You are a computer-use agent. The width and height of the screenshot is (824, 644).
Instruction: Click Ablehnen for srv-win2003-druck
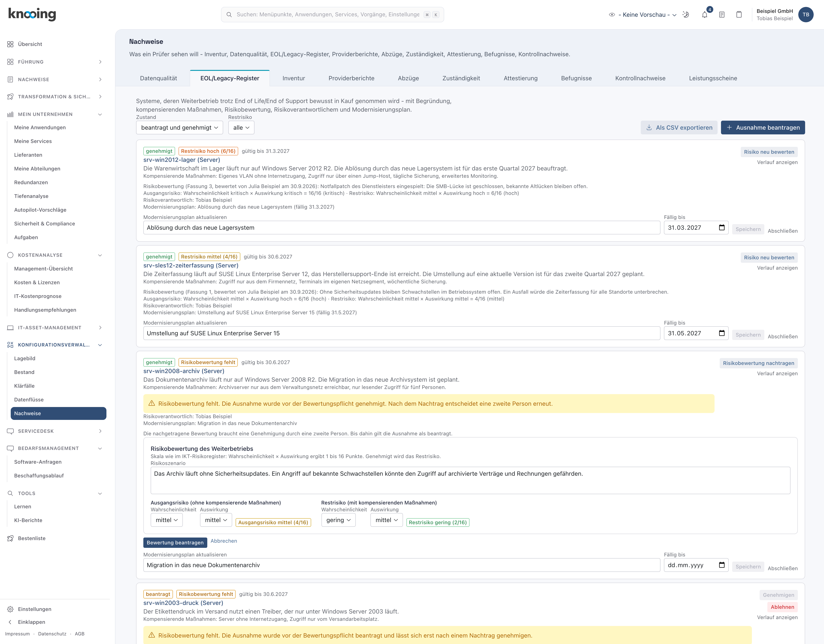(782, 607)
